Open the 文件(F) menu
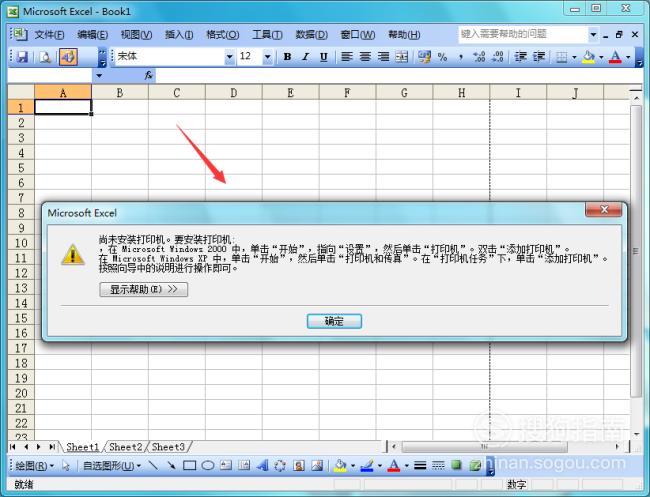This screenshot has height=497, width=650. pos(49,35)
